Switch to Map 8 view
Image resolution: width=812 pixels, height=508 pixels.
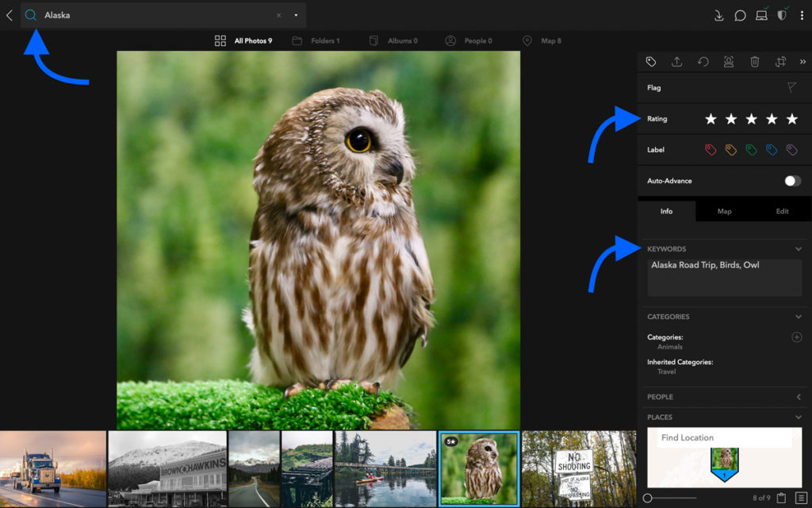pos(542,40)
